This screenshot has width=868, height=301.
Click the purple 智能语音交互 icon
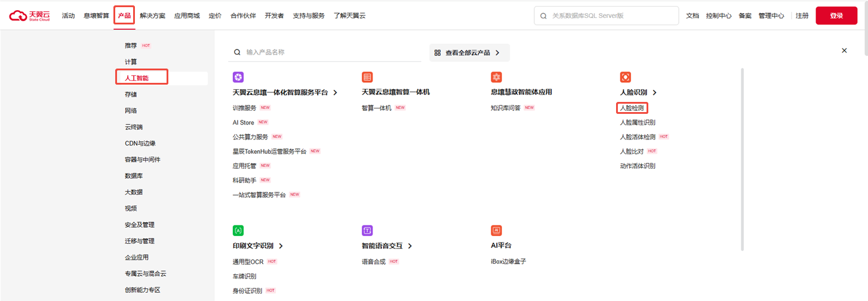(367, 231)
